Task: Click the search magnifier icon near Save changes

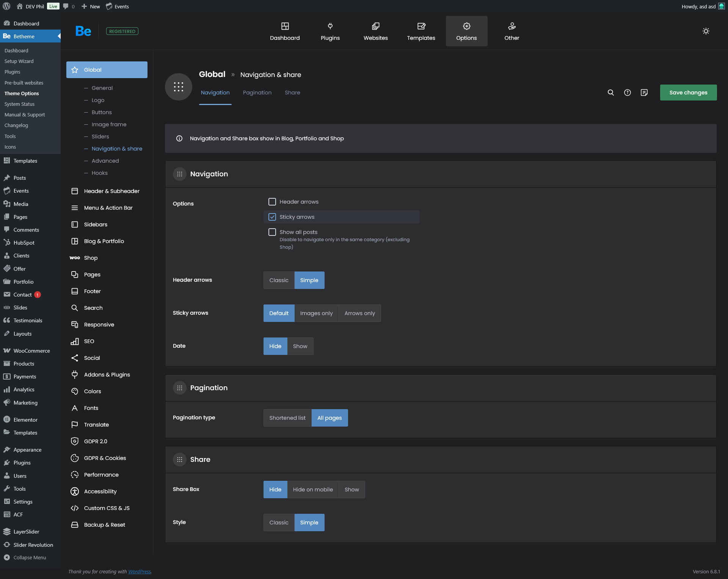Action: tap(610, 93)
